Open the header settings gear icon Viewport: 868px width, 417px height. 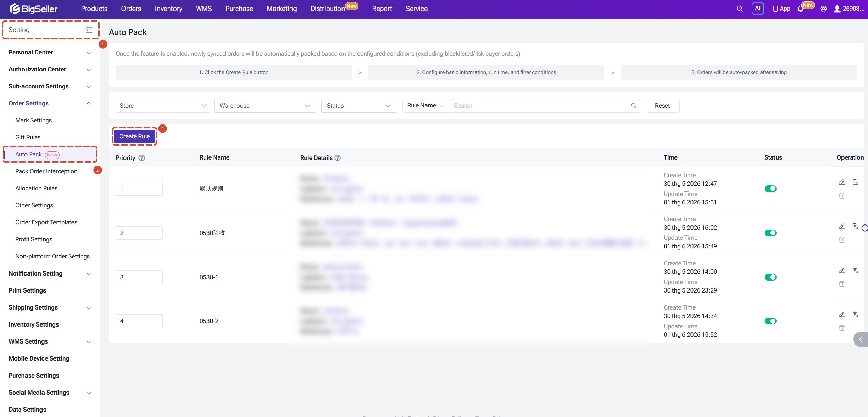(x=823, y=9)
